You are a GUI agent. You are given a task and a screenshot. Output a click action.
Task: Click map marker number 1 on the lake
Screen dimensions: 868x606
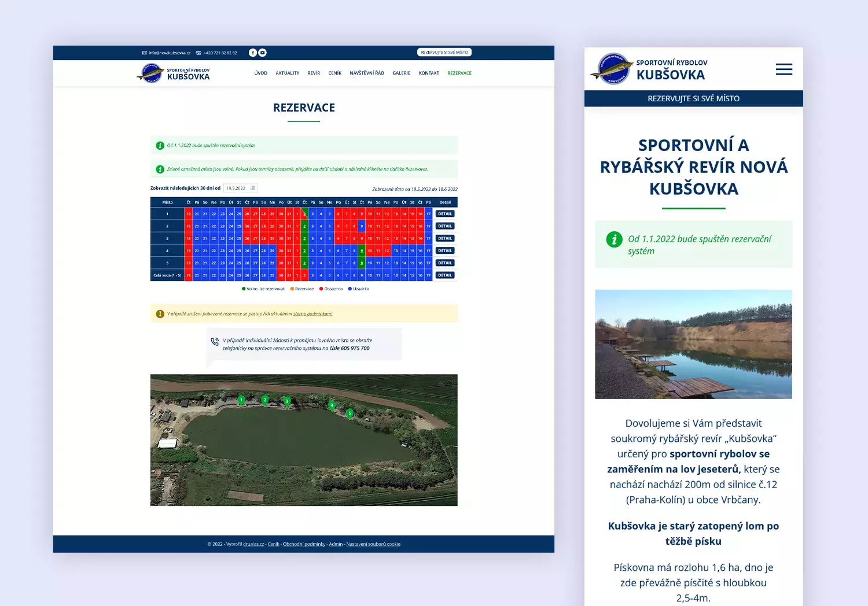(241, 400)
